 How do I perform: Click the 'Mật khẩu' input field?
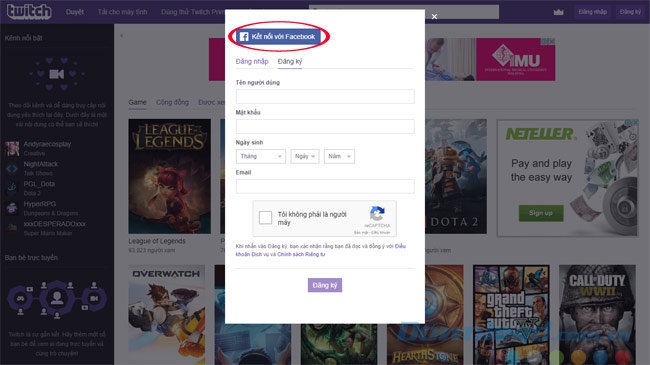click(x=325, y=126)
